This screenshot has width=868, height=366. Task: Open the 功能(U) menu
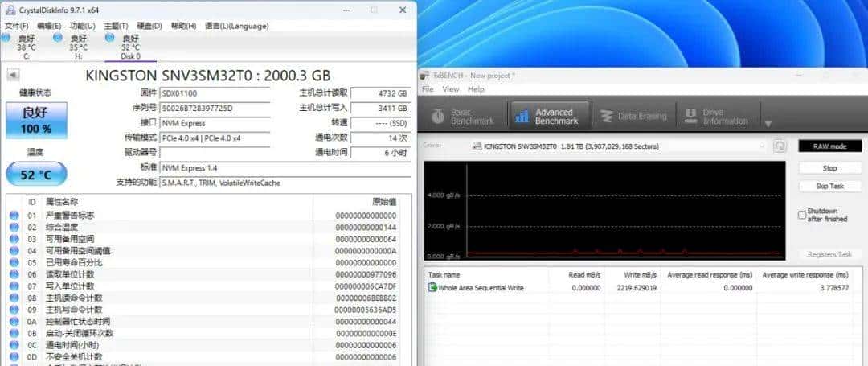(83, 26)
